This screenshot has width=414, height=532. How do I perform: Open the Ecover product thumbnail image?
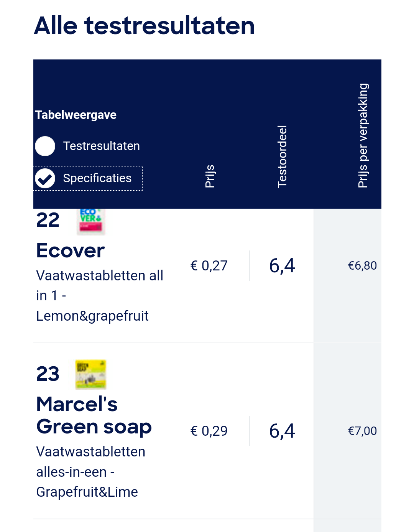tap(91, 222)
